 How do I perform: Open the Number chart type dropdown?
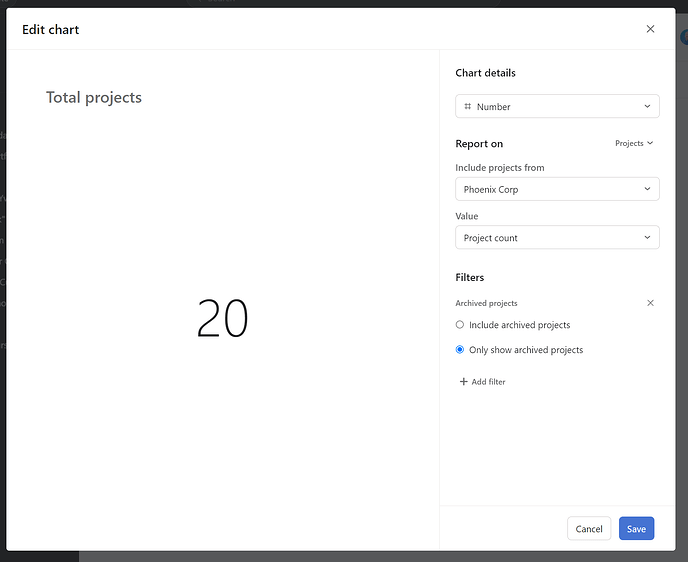(556, 106)
